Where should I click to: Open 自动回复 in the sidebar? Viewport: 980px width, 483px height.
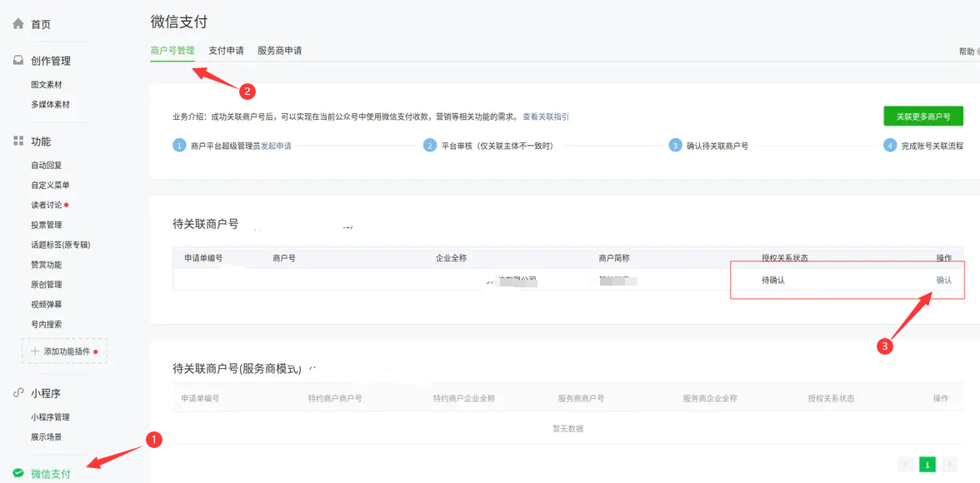[47, 166]
